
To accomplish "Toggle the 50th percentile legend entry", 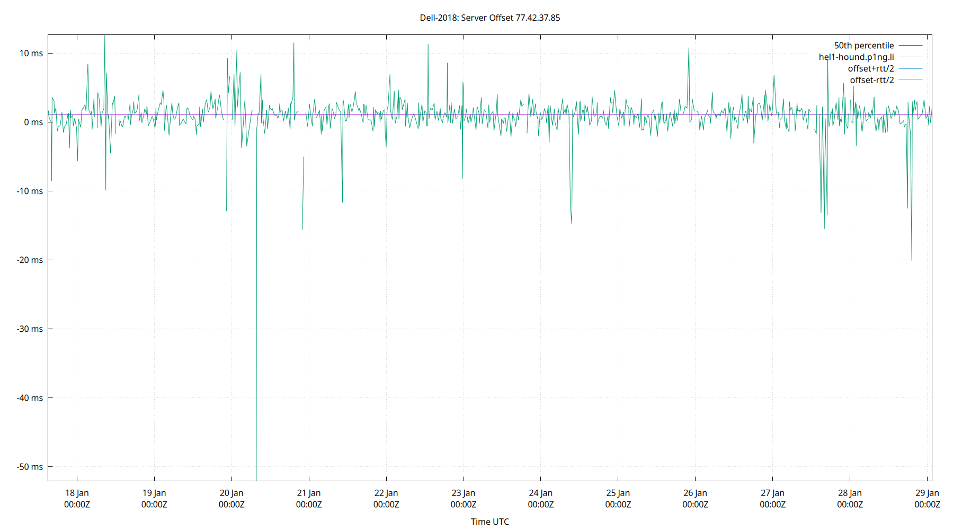I will [863, 45].
